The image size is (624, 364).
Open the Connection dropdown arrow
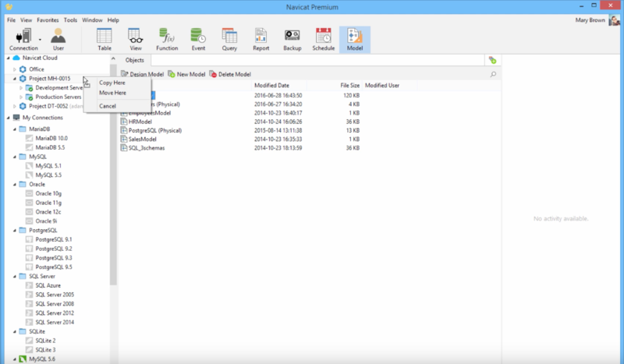click(40, 40)
